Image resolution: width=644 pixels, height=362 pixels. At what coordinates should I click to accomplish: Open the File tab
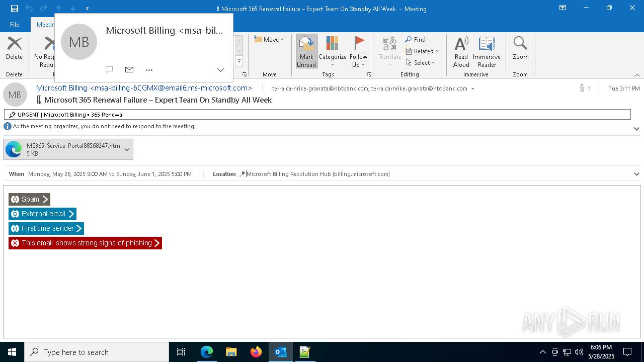pyautogui.click(x=15, y=24)
